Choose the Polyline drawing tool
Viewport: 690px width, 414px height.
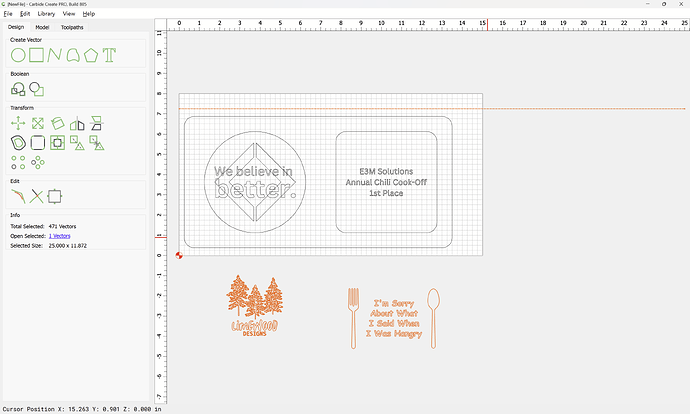tap(55, 55)
